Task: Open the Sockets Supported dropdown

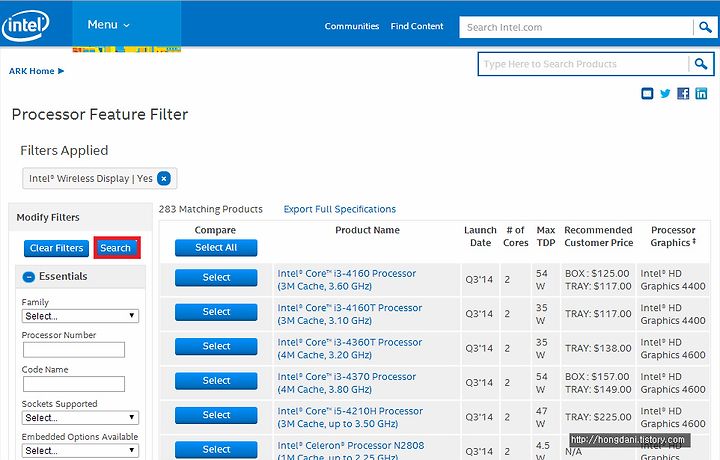Action: pyautogui.click(x=80, y=418)
